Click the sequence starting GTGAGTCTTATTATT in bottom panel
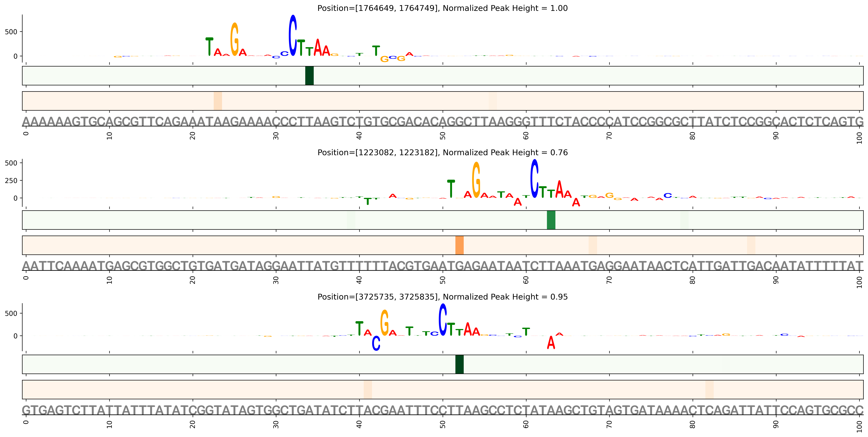The image size is (868, 437). tap(443, 410)
